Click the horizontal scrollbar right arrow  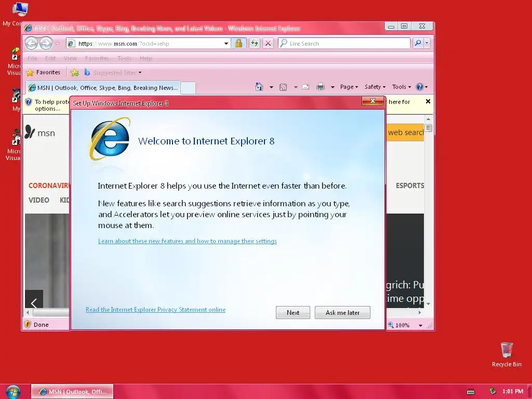[420, 312]
